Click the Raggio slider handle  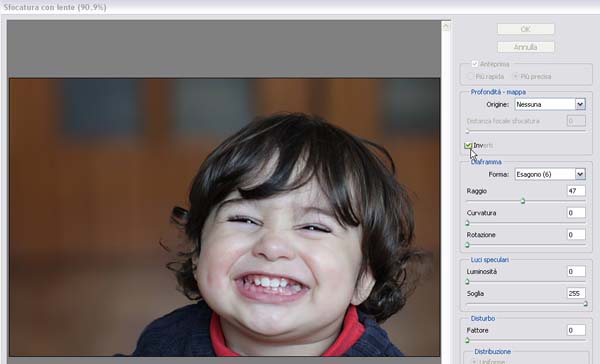[523, 201]
